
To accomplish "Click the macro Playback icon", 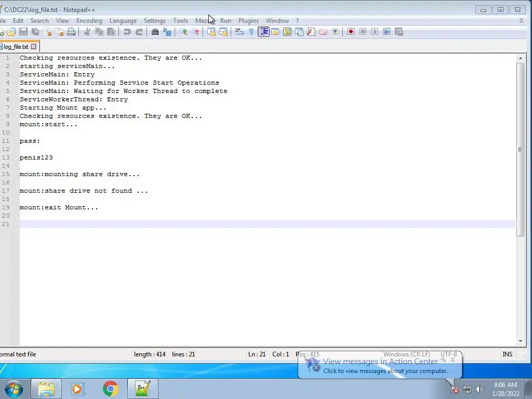I will tap(375, 32).
